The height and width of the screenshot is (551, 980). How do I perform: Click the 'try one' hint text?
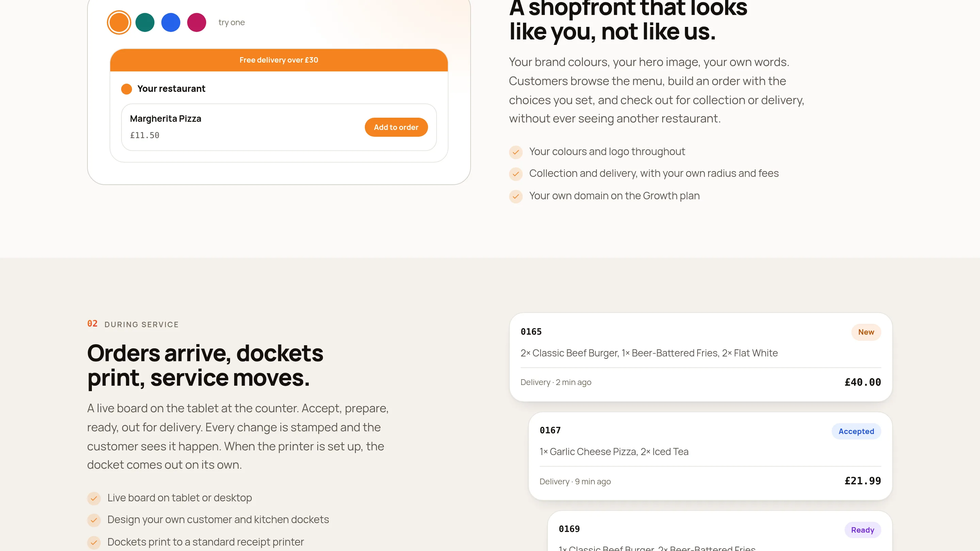click(231, 22)
